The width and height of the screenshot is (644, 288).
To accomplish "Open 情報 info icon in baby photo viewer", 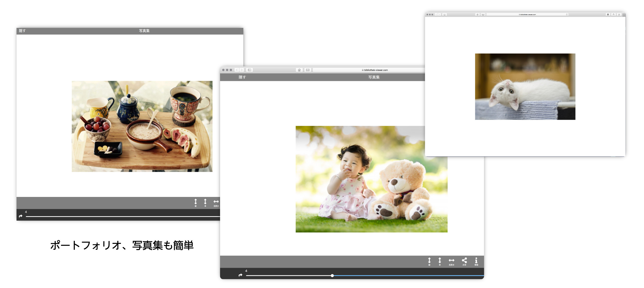I will click(476, 261).
